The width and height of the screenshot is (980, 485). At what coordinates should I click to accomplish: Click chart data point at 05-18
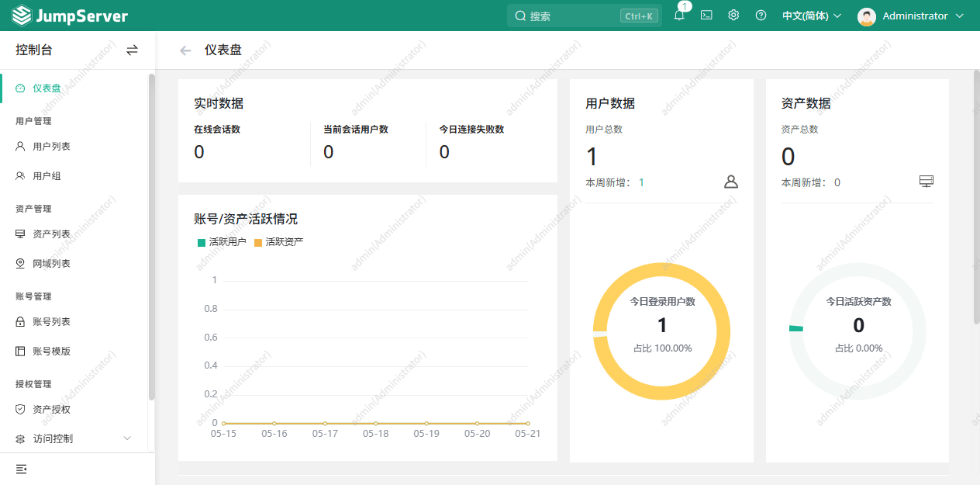click(375, 423)
